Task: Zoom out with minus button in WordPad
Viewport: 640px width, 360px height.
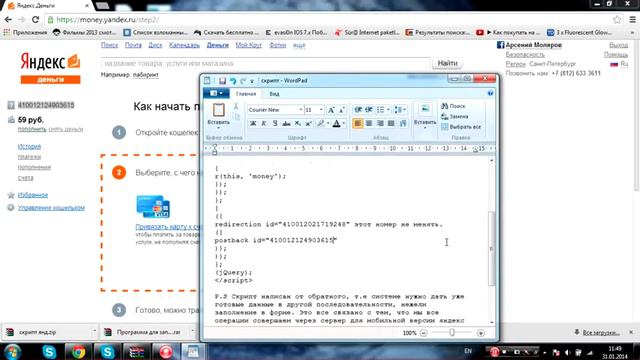Action: 423,333
